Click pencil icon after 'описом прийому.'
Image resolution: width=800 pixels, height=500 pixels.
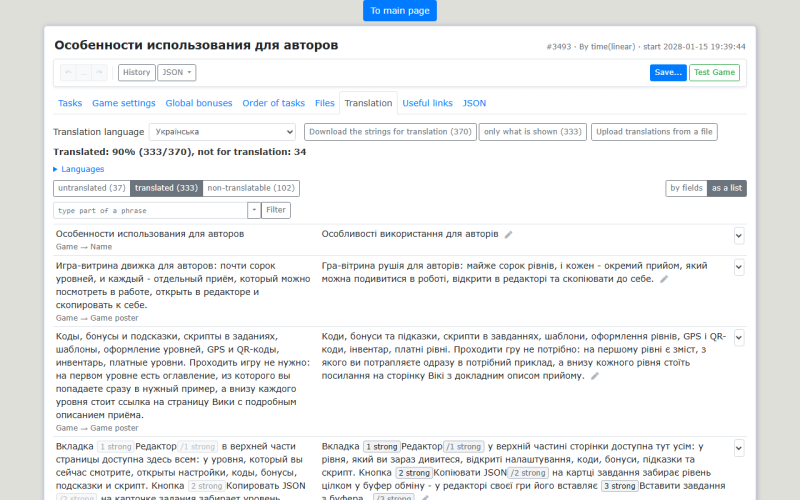594,376
